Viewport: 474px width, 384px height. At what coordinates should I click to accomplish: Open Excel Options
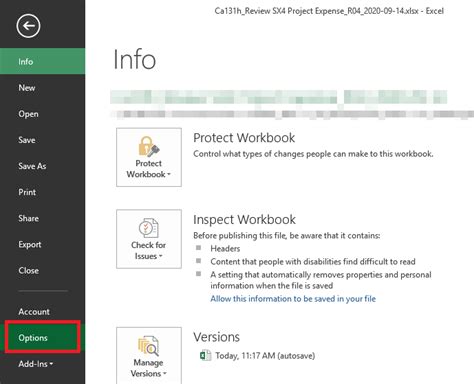(42, 338)
